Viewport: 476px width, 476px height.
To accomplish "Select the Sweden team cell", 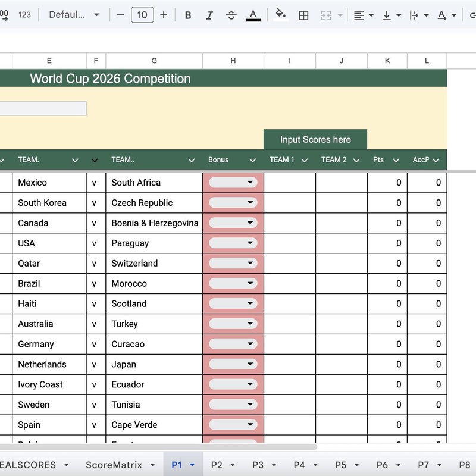I will point(49,405).
